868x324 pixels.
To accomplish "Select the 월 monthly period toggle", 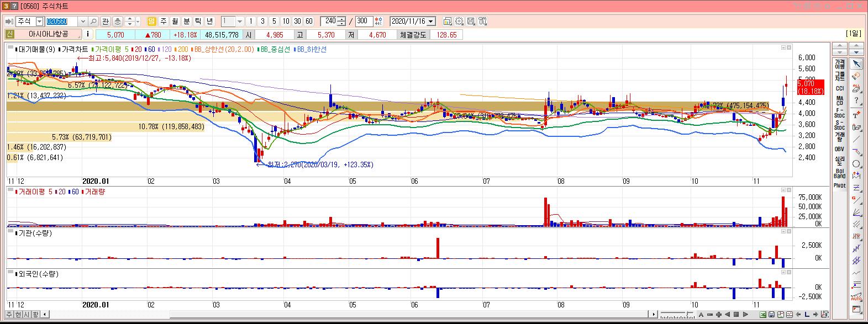I will coord(175,22).
